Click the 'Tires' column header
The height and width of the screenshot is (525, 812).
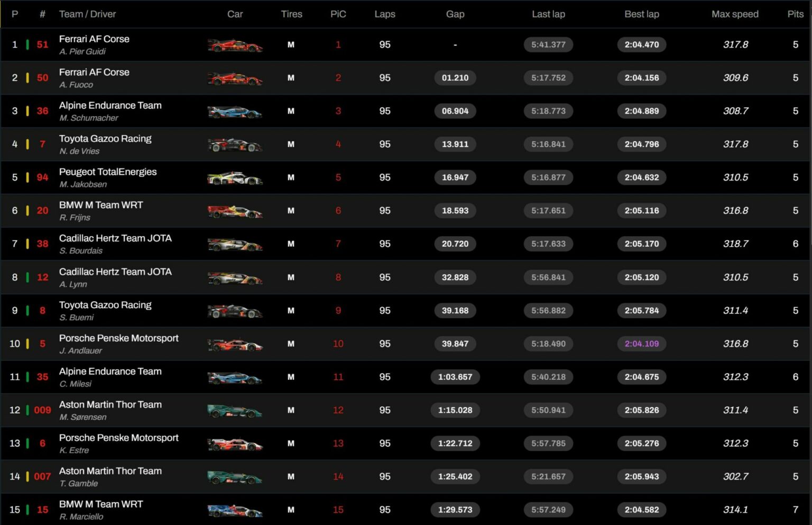click(291, 14)
